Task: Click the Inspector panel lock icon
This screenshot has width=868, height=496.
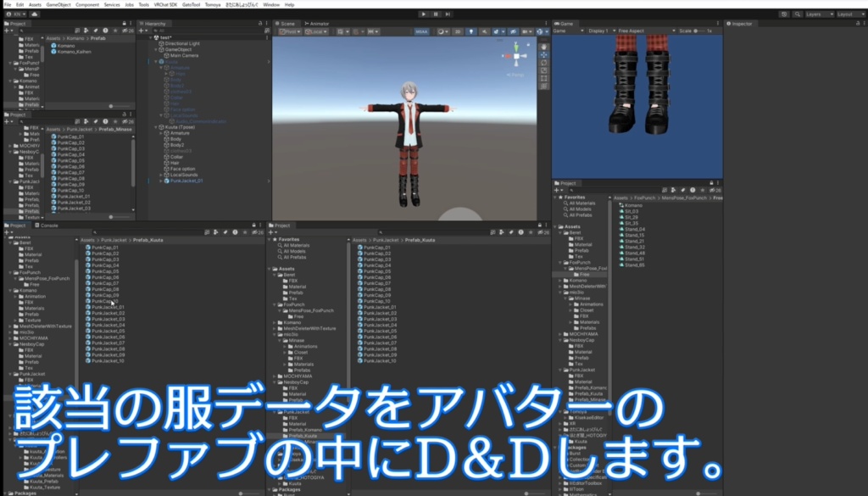Action: (x=858, y=24)
